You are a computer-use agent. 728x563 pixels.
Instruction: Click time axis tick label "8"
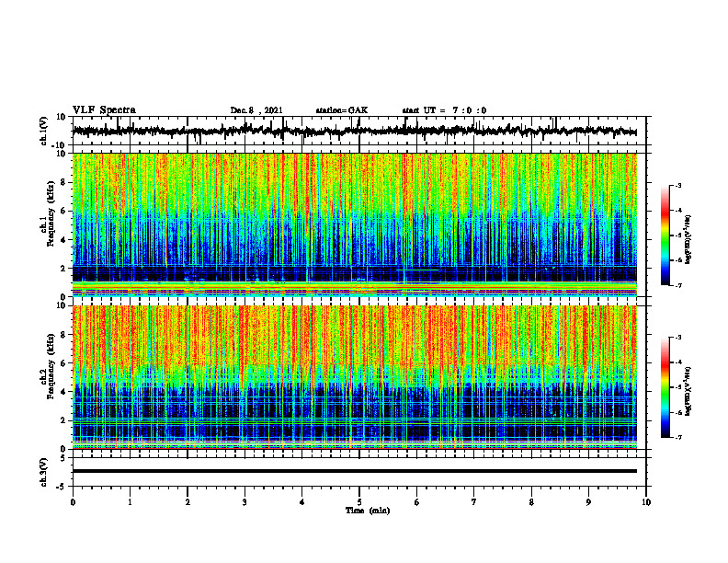click(531, 502)
